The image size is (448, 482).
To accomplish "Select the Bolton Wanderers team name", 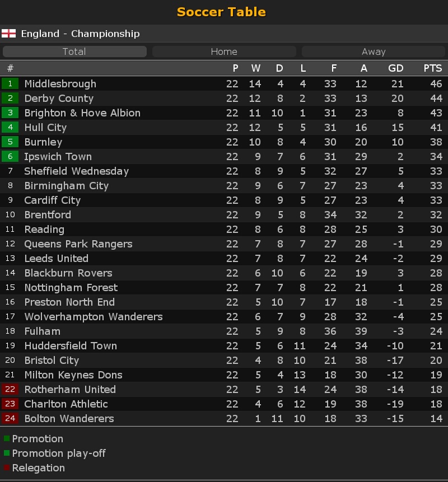I will (x=69, y=418).
